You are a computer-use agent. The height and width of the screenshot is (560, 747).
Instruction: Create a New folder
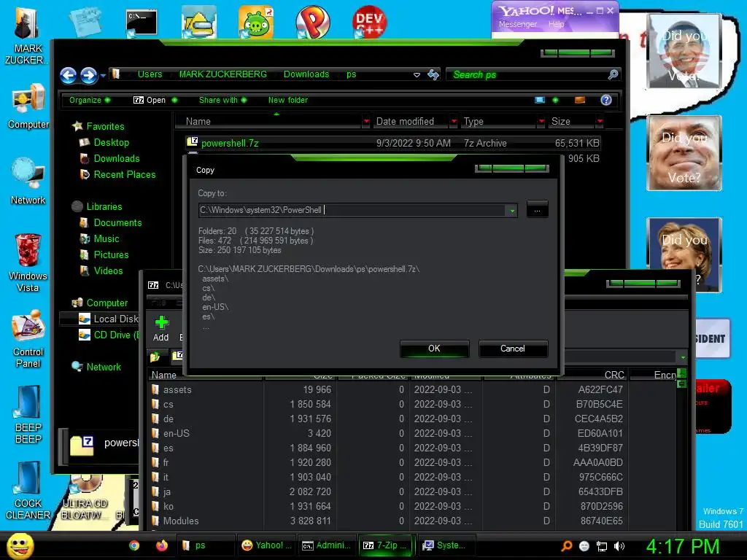pos(287,100)
